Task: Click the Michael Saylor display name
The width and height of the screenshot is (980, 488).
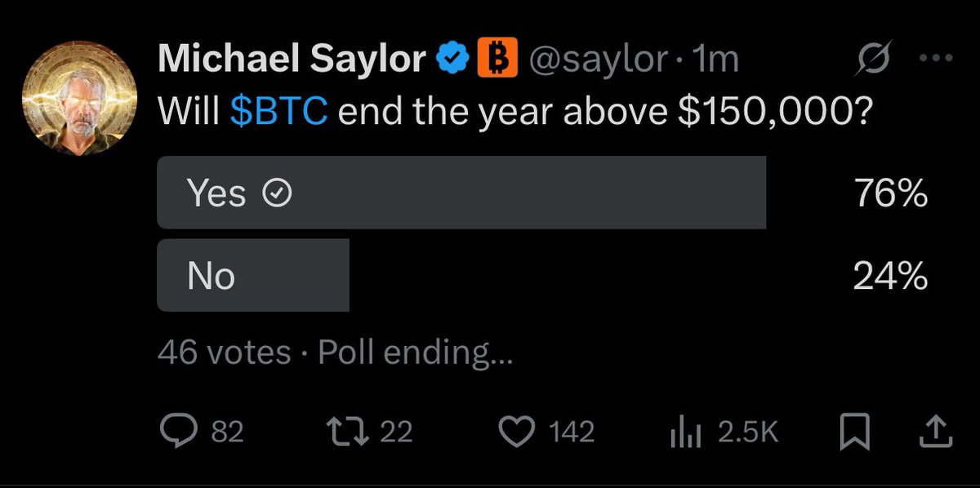Action: [291, 59]
